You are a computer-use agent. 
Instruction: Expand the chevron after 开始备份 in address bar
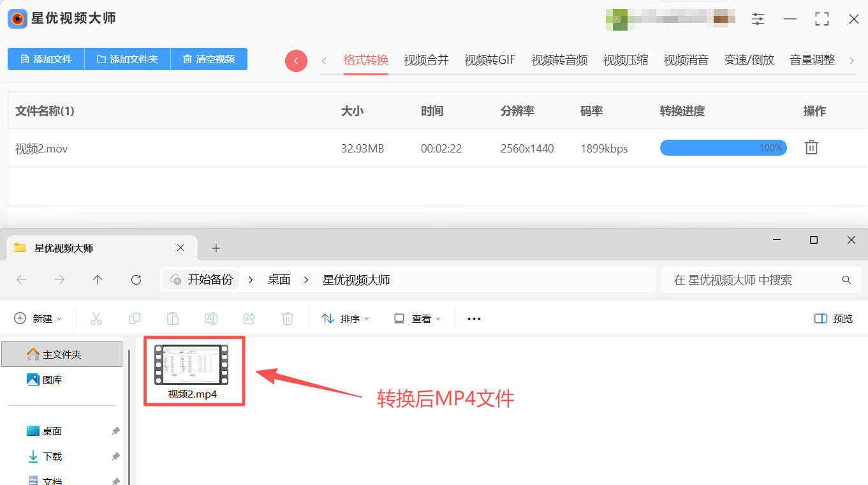(251, 280)
